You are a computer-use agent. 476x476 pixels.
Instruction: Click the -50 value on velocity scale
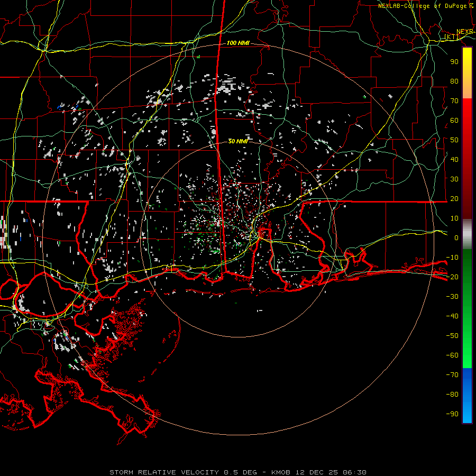point(452,336)
